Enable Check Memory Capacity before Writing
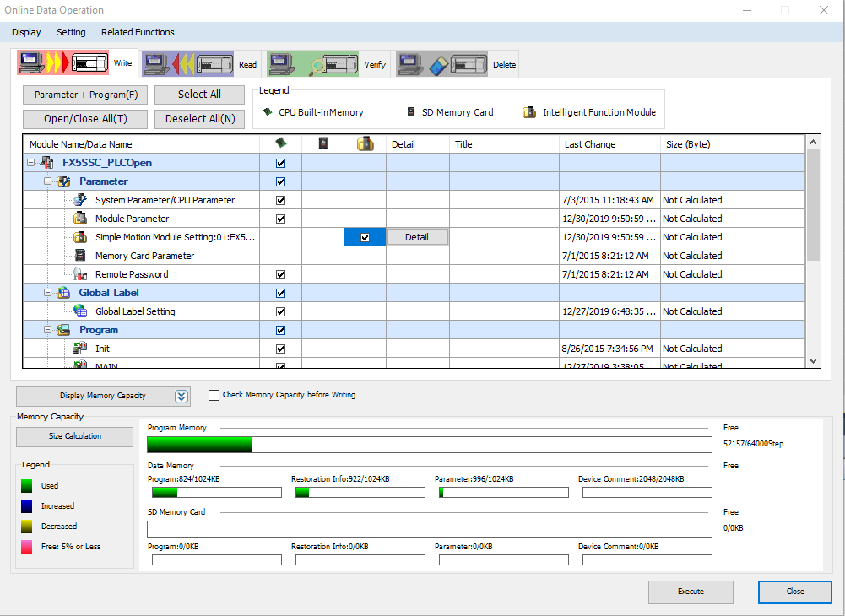Image resolution: width=845 pixels, height=616 pixels. [x=214, y=395]
